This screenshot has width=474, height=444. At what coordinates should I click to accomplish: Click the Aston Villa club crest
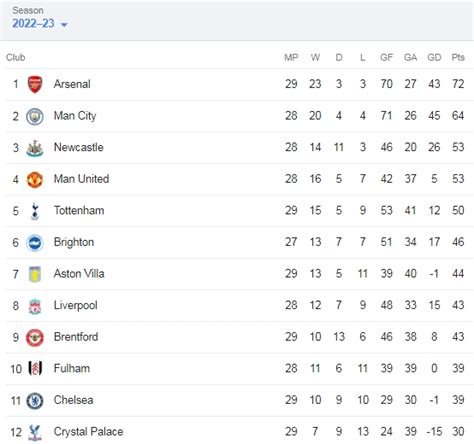tap(35, 274)
